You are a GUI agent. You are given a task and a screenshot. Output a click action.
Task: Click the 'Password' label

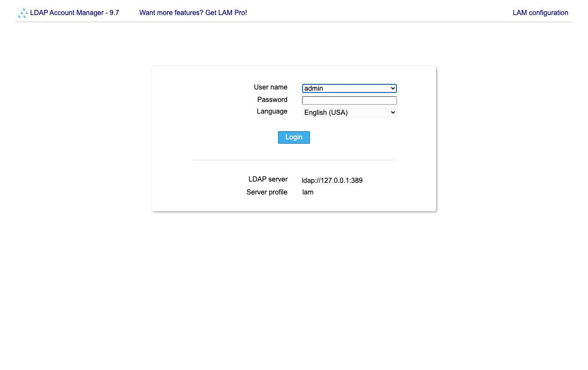[x=272, y=100]
